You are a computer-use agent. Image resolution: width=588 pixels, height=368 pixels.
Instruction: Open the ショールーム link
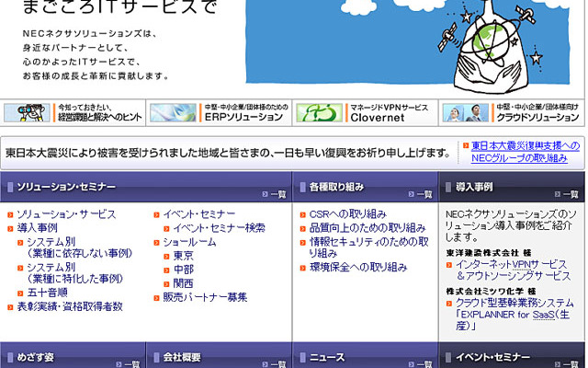click(x=189, y=242)
